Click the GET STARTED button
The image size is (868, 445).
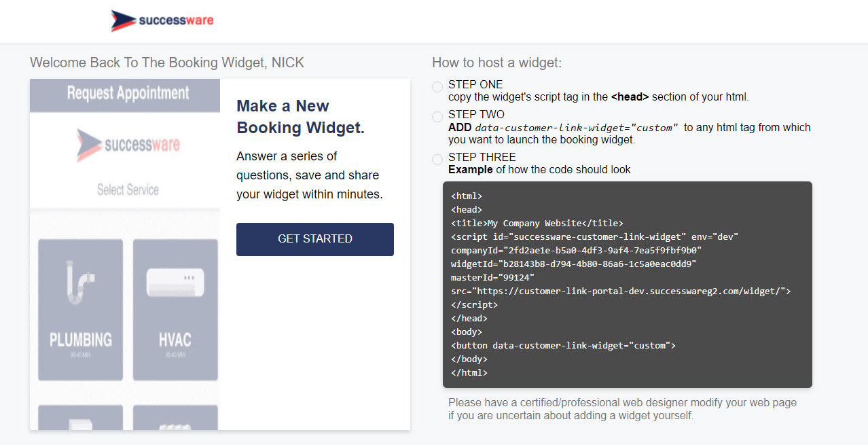315,239
